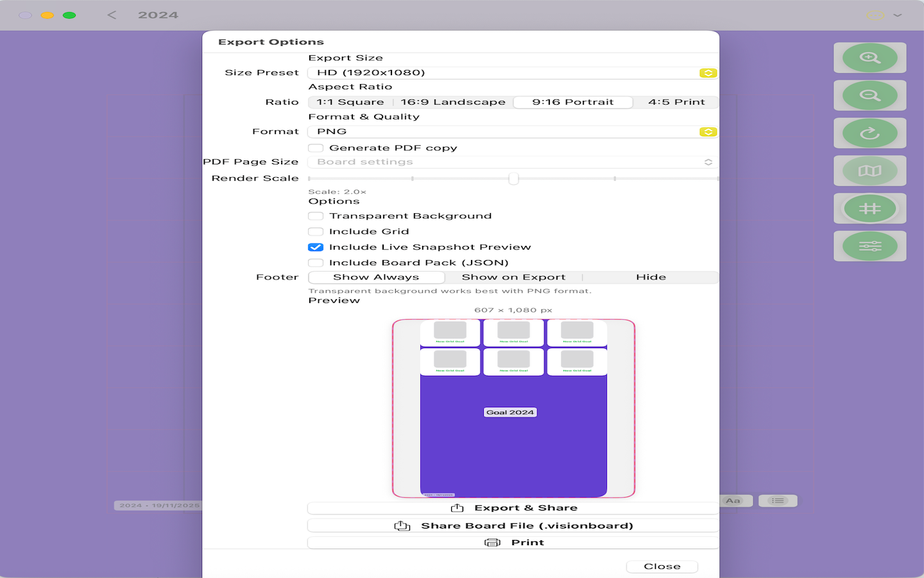The width and height of the screenshot is (924, 578).
Task: Click the 2024 - 19/11/2025 footer label
Action: tap(158, 505)
